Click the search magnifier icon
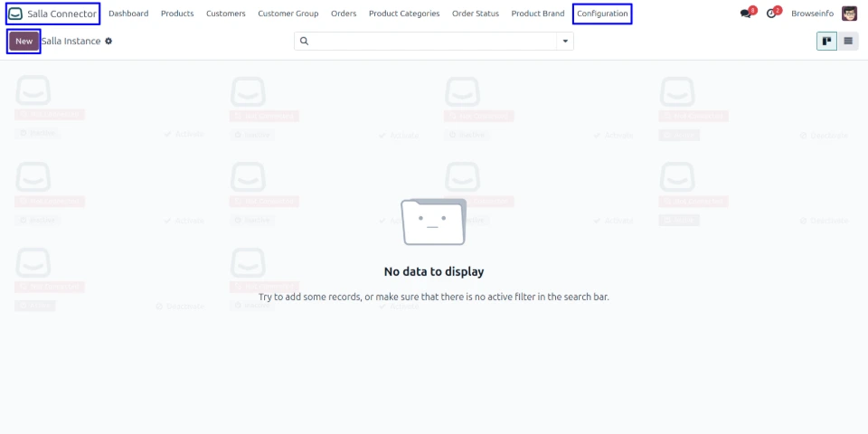868x434 pixels. [304, 41]
